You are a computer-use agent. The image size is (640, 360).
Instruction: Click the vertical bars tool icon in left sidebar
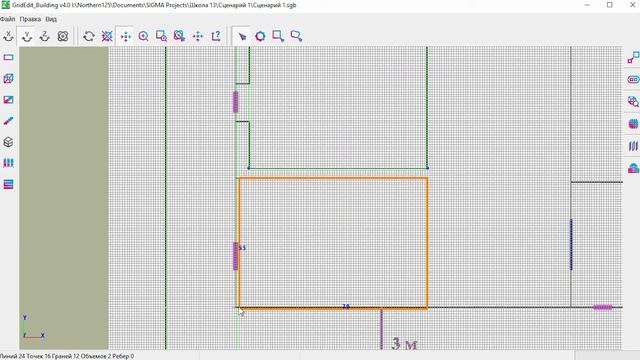(9, 163)
